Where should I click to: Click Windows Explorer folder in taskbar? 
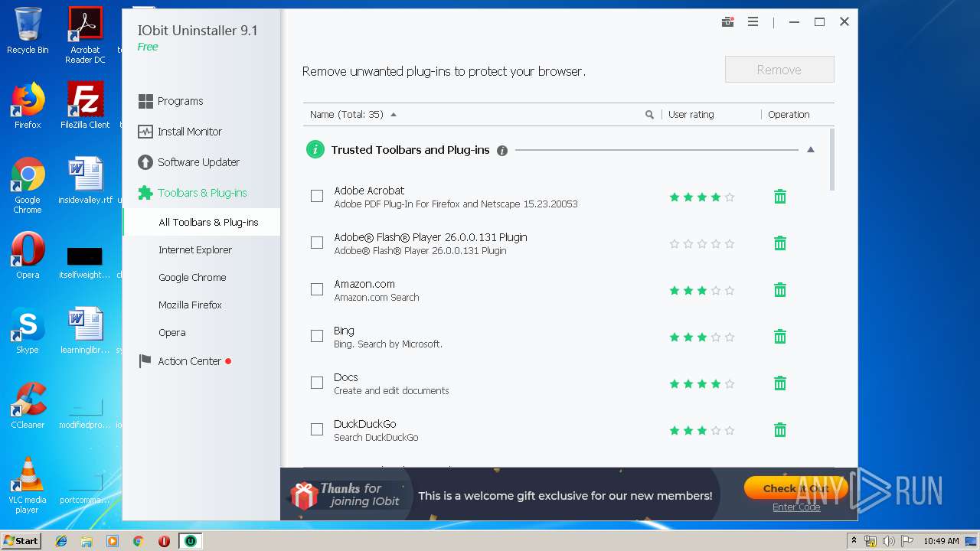[x=87, y=541]
